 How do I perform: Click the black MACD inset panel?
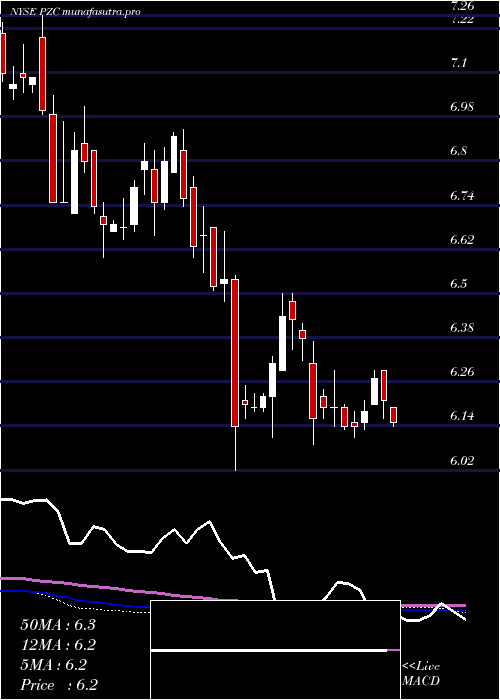coord(275,650)
